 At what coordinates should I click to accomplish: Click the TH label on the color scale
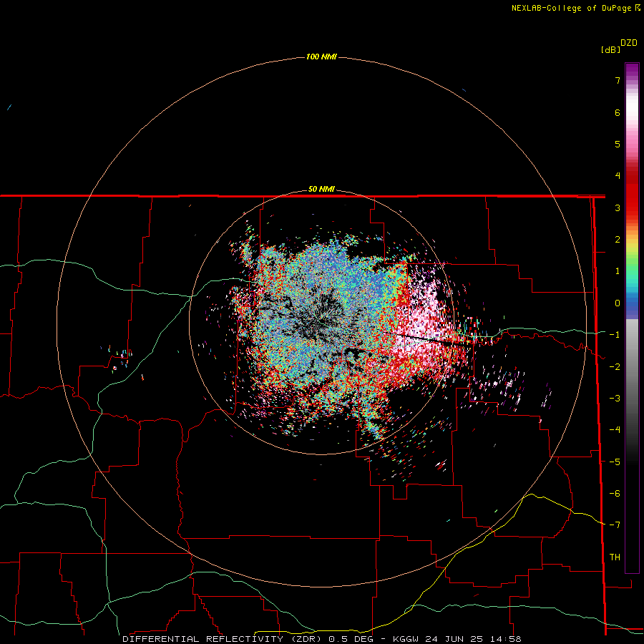(x=615, y=557)
